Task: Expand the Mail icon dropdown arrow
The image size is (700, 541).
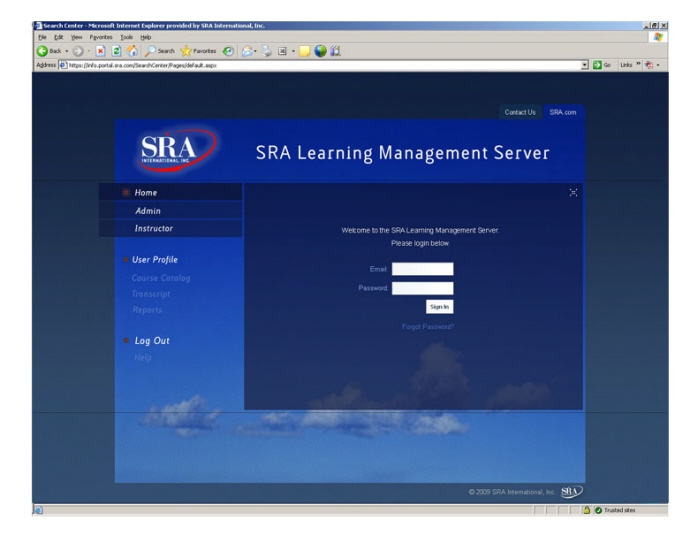Action: [255, 51]
